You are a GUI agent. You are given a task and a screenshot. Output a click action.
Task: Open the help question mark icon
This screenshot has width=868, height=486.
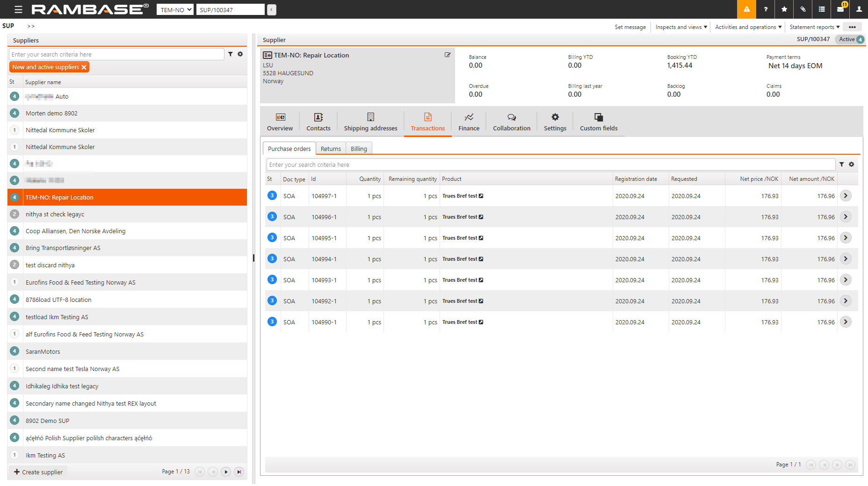click(766, 9)
